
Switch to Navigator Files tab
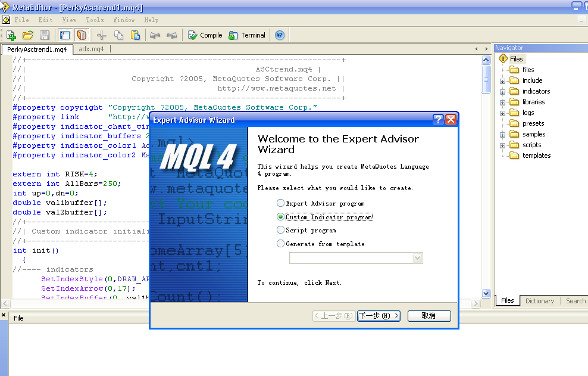(x=508, y=300)
